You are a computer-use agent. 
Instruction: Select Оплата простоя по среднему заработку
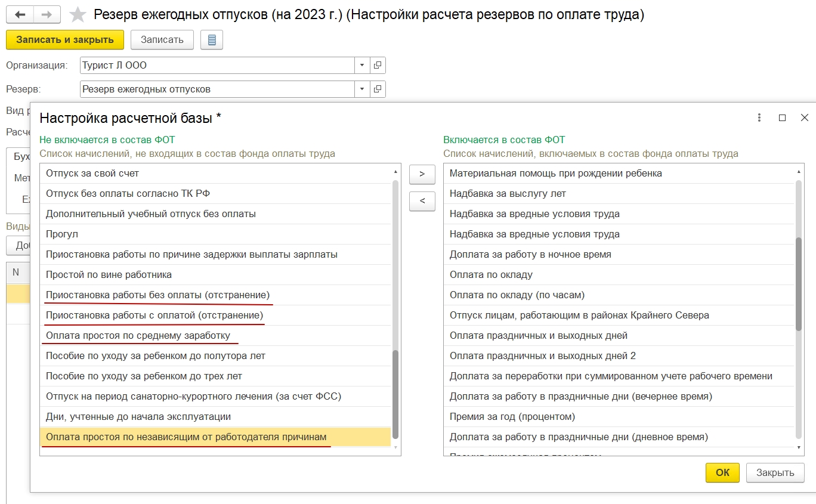tap(215, 336)
